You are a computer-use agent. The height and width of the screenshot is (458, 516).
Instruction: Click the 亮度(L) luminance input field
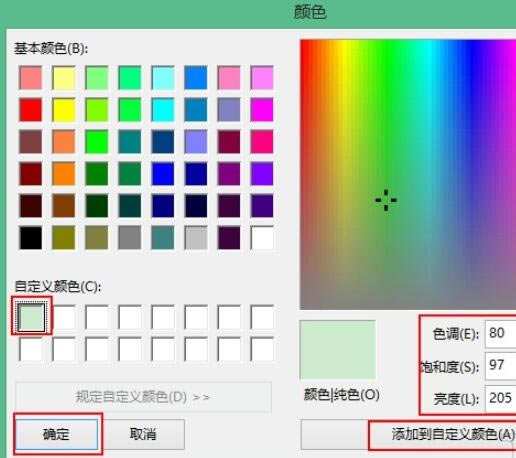[501, 398]
